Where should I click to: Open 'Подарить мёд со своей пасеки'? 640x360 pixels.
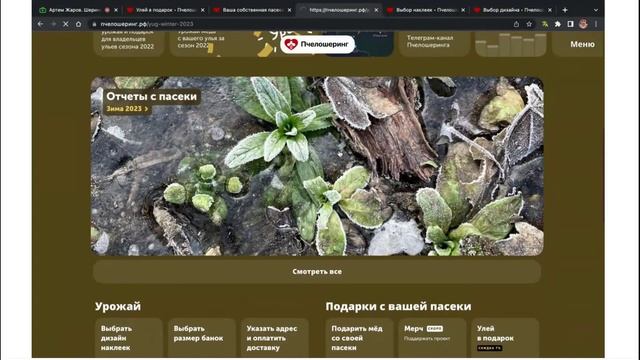point(359,338)
